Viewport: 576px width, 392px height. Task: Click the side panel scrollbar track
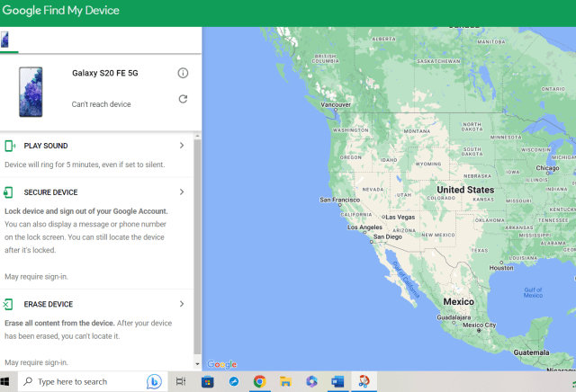point(198,270)
